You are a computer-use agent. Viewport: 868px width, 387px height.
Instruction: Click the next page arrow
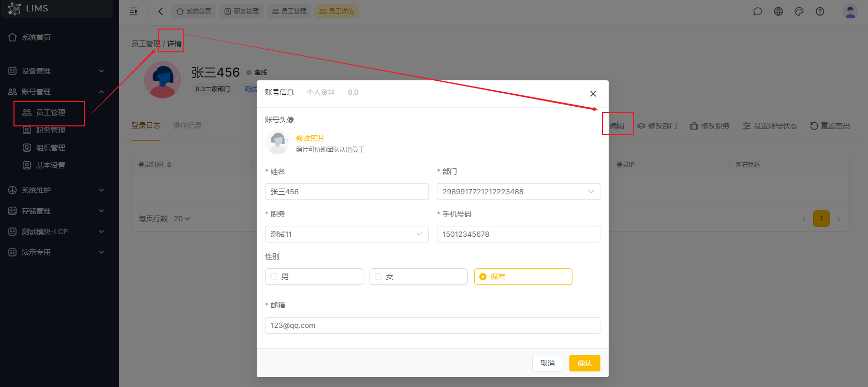pos(838,219)
